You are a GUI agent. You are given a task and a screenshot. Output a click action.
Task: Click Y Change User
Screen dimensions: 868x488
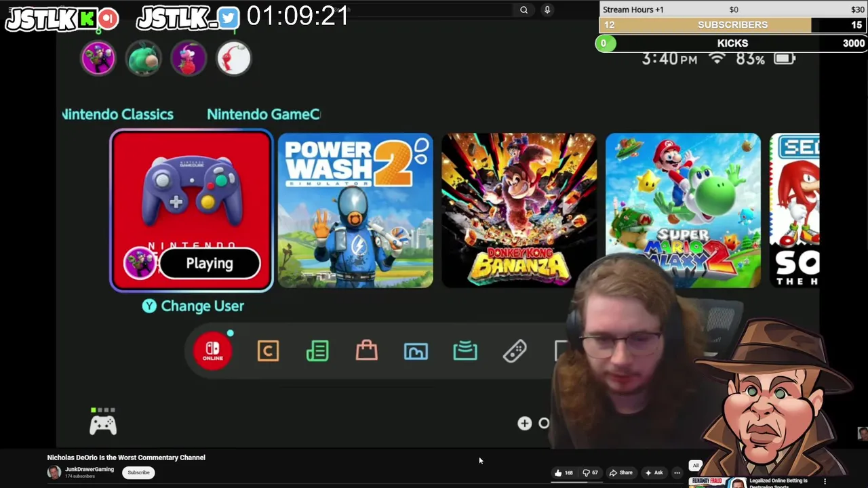tap(193, 306)
